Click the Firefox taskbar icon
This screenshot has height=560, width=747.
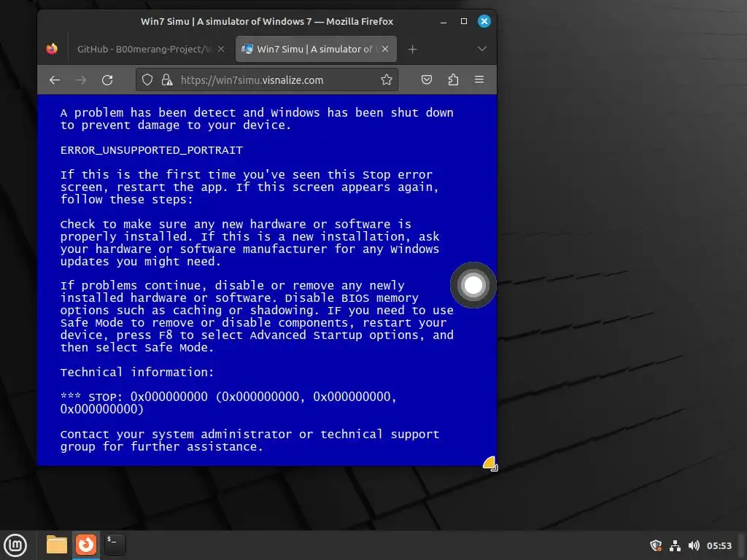pyautogui.click(x=86, y=544)
